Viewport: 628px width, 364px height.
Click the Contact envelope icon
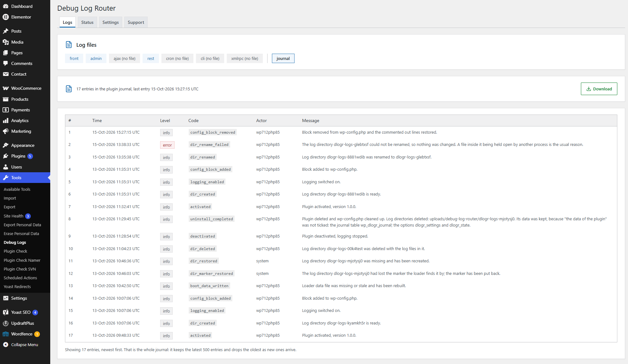[x=6, y=74]
